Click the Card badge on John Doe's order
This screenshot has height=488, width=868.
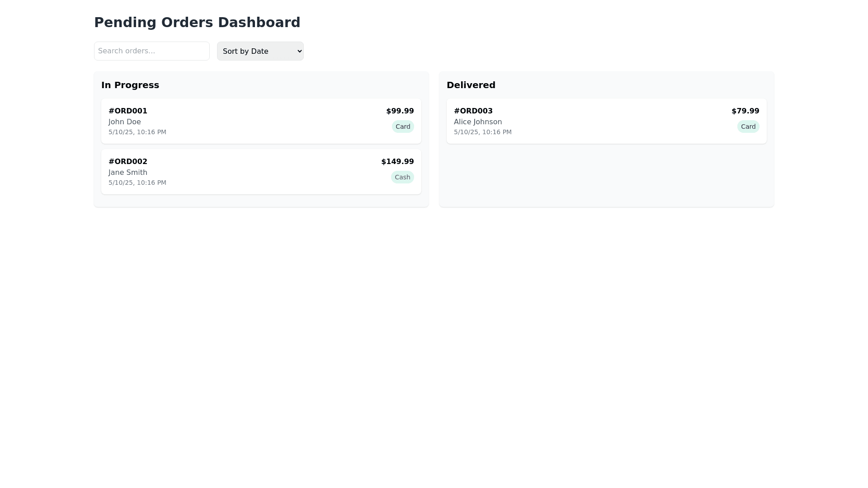pos(402,127)
